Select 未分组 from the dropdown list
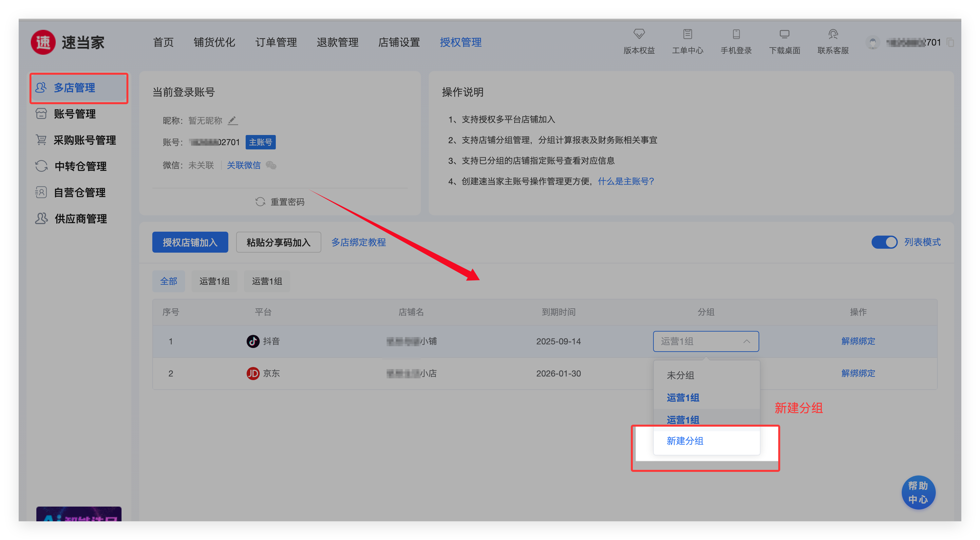This screenshot has width=980, height=540. [680, 375]
